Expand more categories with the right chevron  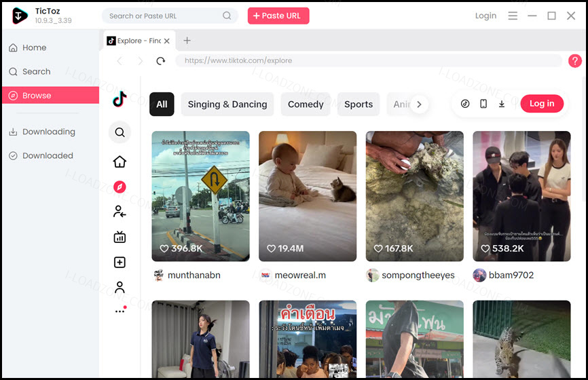pyautogui.click(x=419, y=104)
